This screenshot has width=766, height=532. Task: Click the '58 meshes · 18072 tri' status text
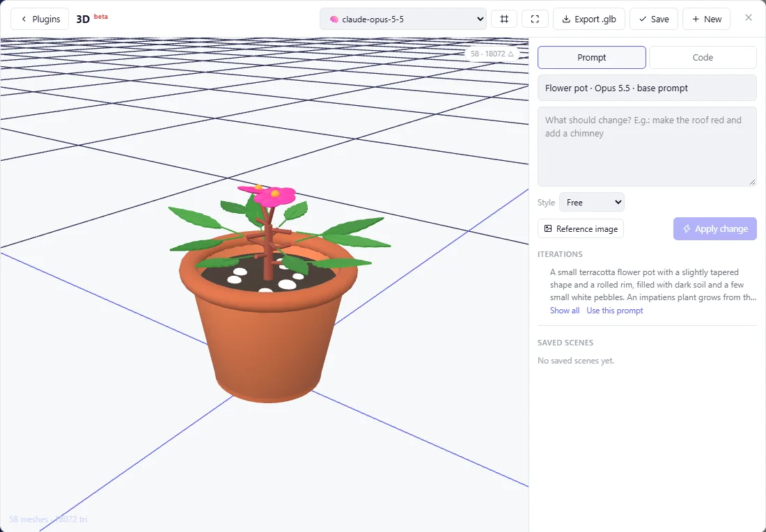coord(48,519)
